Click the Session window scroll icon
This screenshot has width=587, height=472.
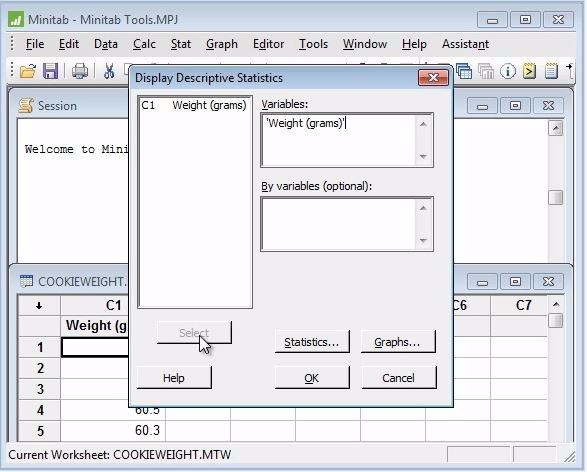(26, 106)
